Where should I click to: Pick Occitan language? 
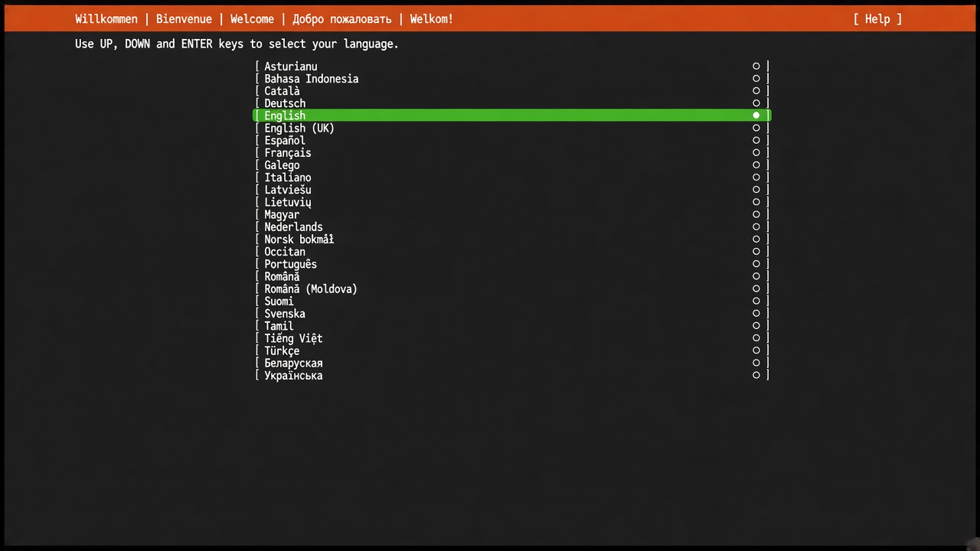click(x=511, y=252)
